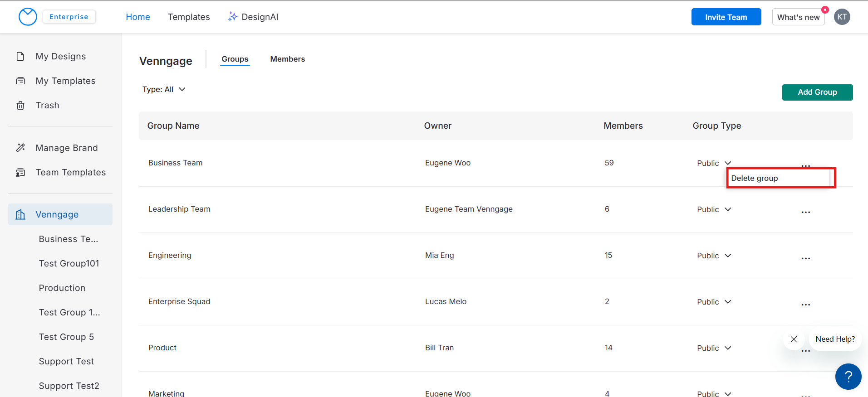
Task: Click the Trash bin icon in sidebar
Action: (20, 106)
